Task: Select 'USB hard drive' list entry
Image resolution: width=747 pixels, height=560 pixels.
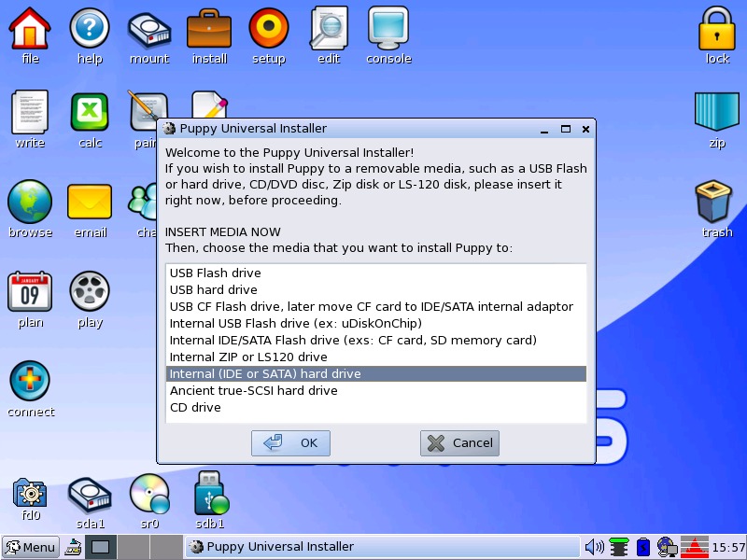Action: coord(376,289)
